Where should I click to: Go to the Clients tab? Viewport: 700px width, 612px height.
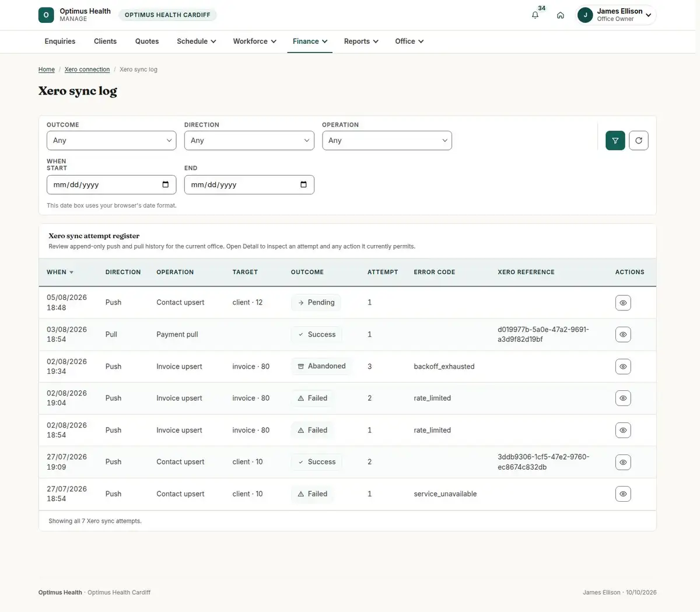point(105,41)
